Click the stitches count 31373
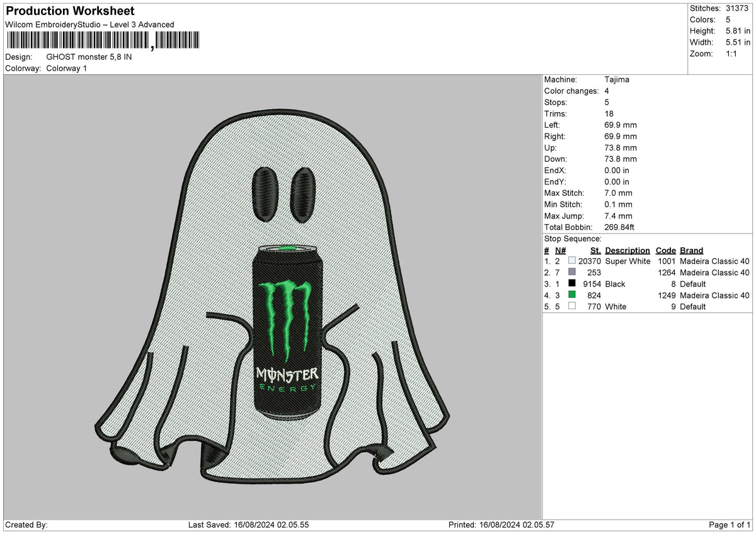Screen dimensions: 756x534 pos(738,8)
